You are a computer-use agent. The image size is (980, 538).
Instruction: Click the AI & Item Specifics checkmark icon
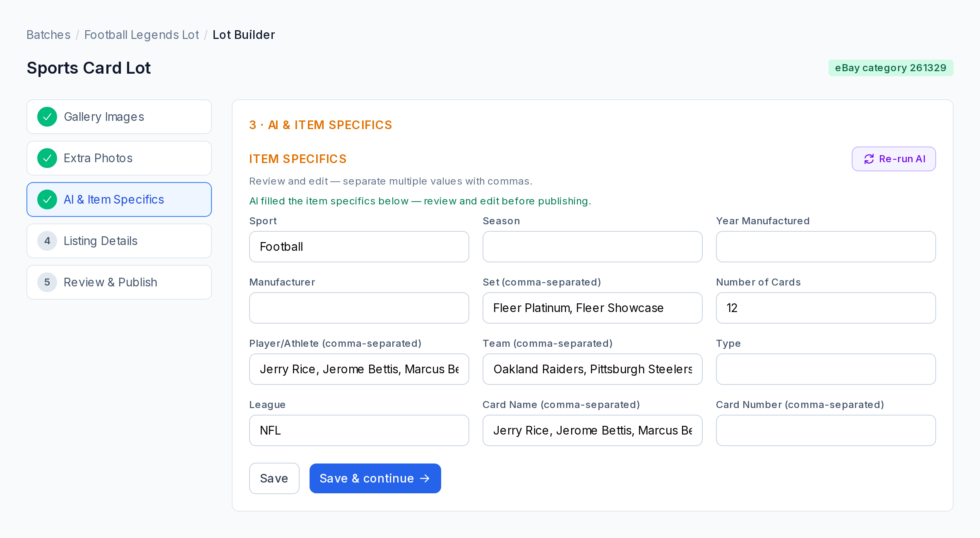coord(47,199)
